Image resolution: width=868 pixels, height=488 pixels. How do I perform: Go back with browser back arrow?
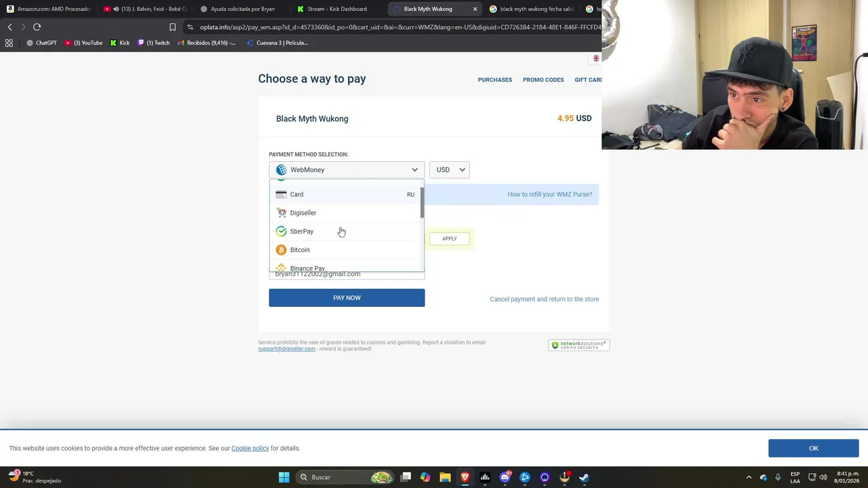click(9, 27)
